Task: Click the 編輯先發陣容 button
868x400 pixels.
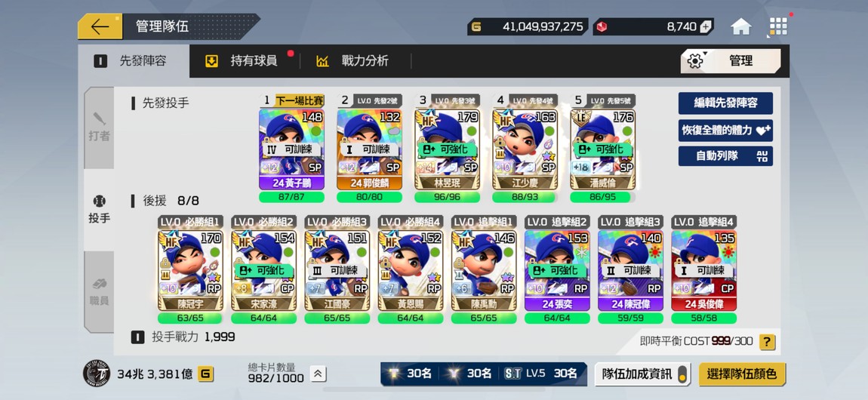Action: [726, 103]
